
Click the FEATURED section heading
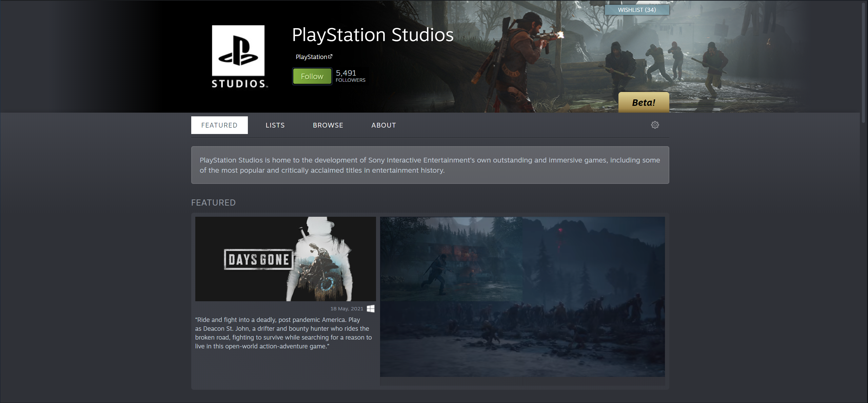coord(213,203)
